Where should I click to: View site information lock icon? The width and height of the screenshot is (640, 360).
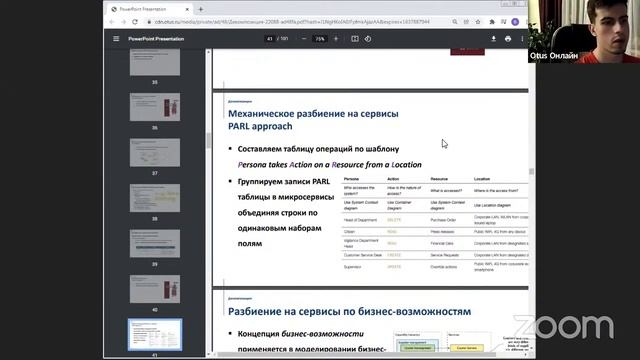click(149, 22)
